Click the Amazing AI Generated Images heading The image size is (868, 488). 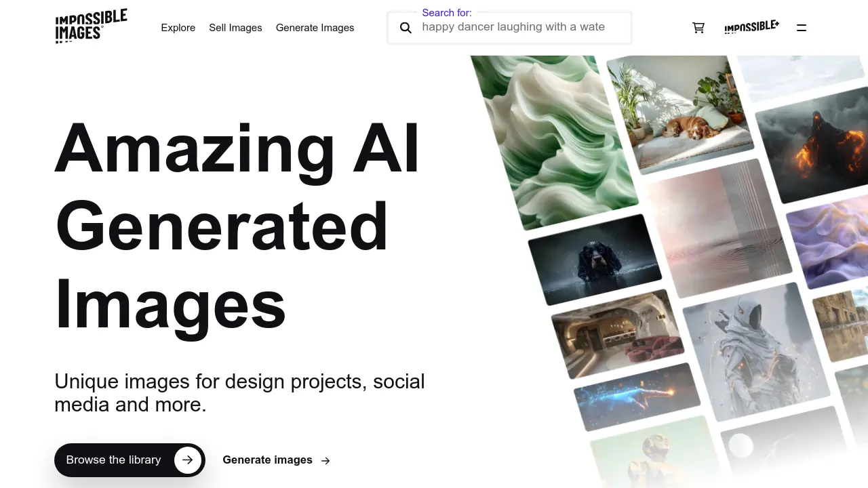point(237,226)
